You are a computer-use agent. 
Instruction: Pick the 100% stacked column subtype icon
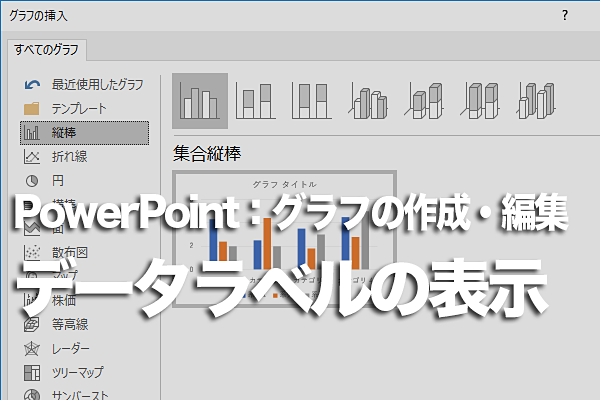click(x=311, y=101)
